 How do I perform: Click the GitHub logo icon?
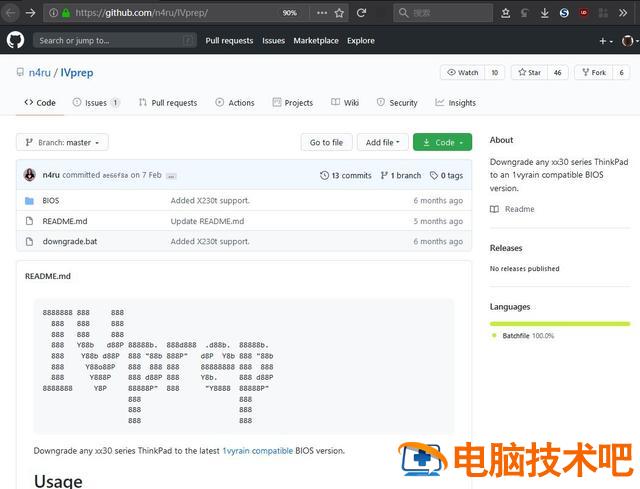[x=15, y=40]
